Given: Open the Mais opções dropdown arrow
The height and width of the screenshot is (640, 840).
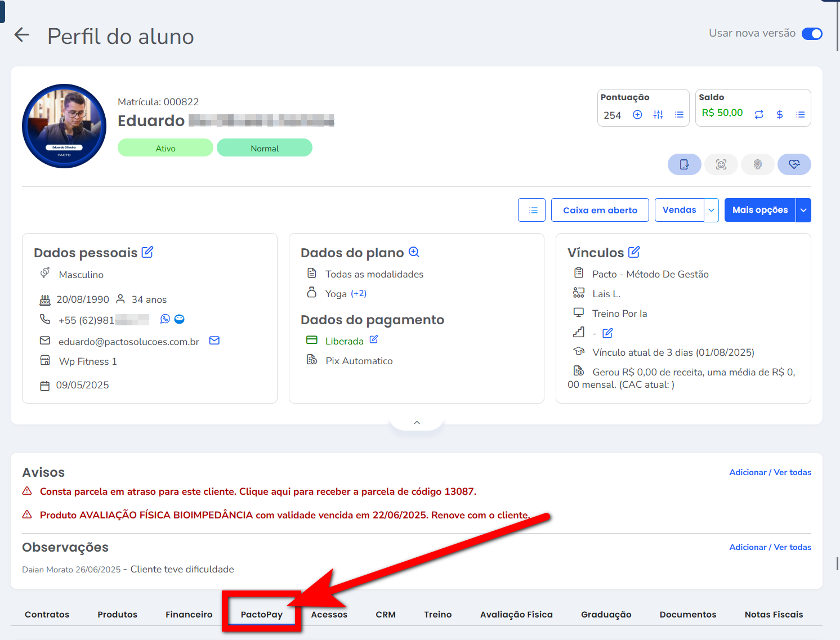Looking at the screenshot, I should click(803, 210).
